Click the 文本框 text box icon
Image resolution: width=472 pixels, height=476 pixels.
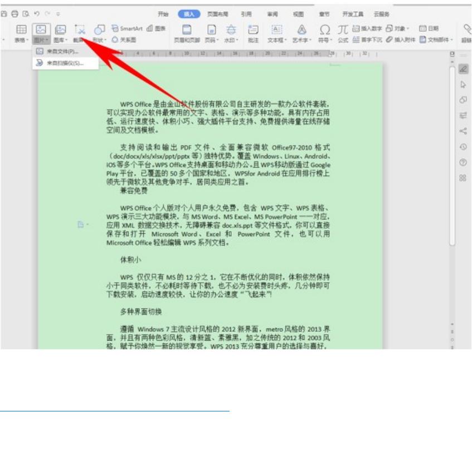276,30
